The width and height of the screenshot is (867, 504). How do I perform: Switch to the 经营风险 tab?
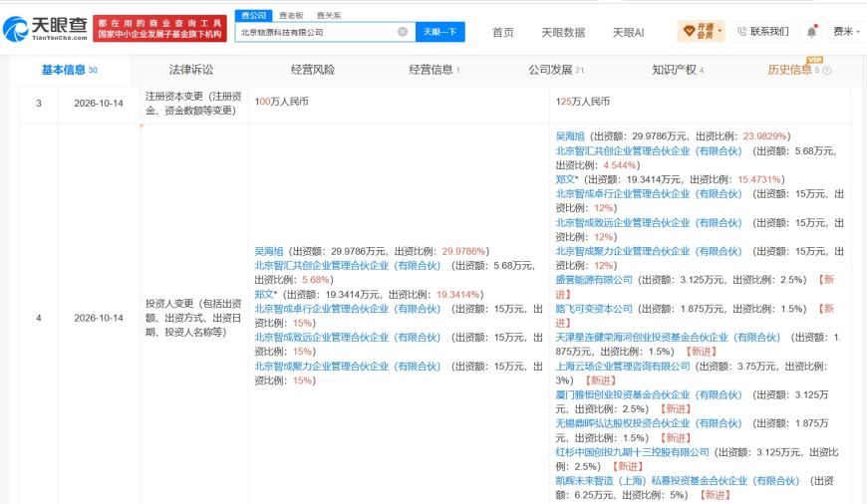click(312, 70)
